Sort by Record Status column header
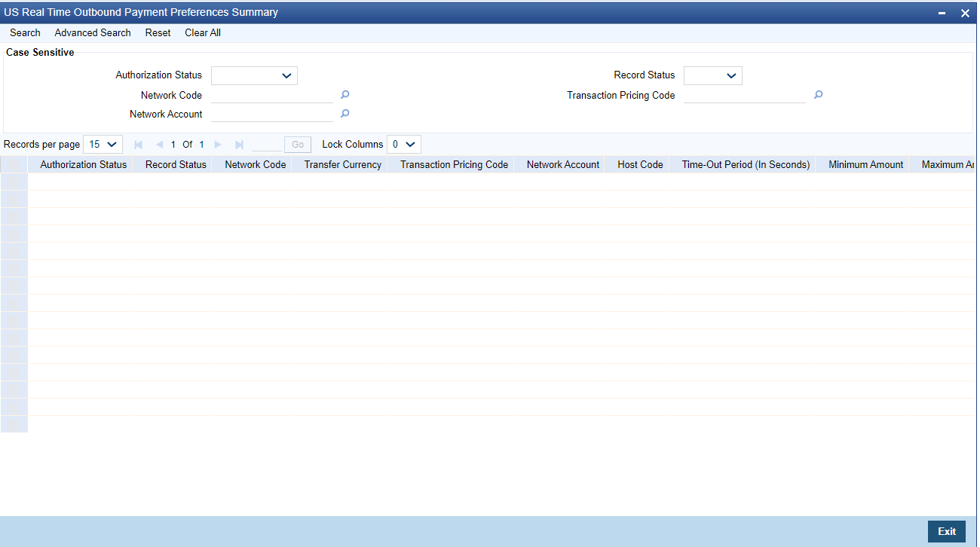 click(x=176, y=164)
